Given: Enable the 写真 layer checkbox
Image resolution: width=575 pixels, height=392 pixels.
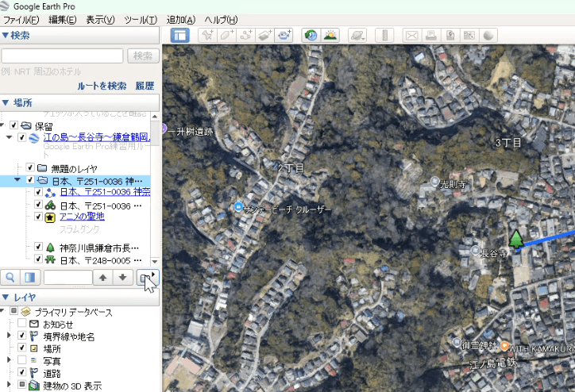Looking at the screenshot, I should tap(21, 360).
